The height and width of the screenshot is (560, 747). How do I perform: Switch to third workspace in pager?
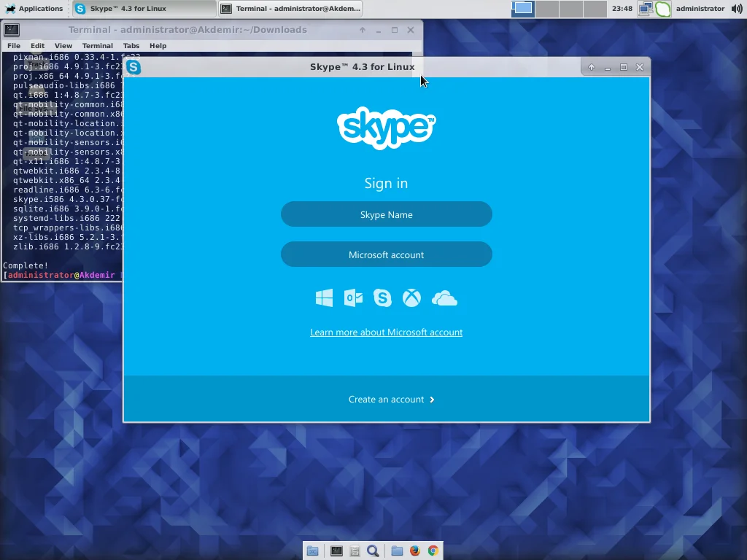[570, 9]
